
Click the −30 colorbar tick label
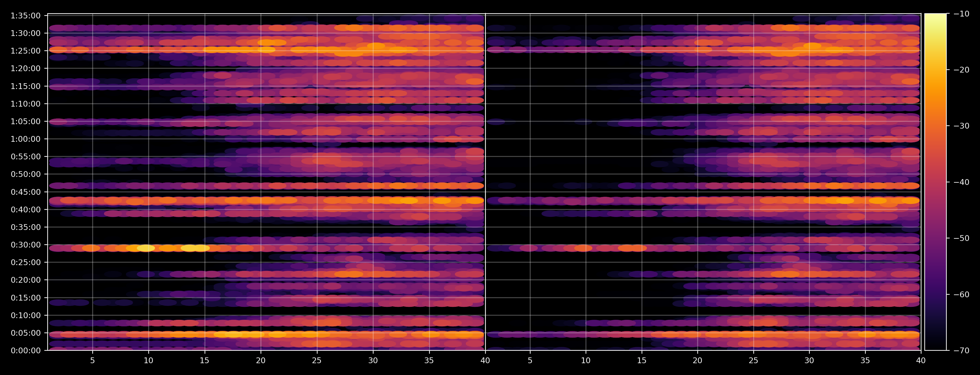coord(962,126)
